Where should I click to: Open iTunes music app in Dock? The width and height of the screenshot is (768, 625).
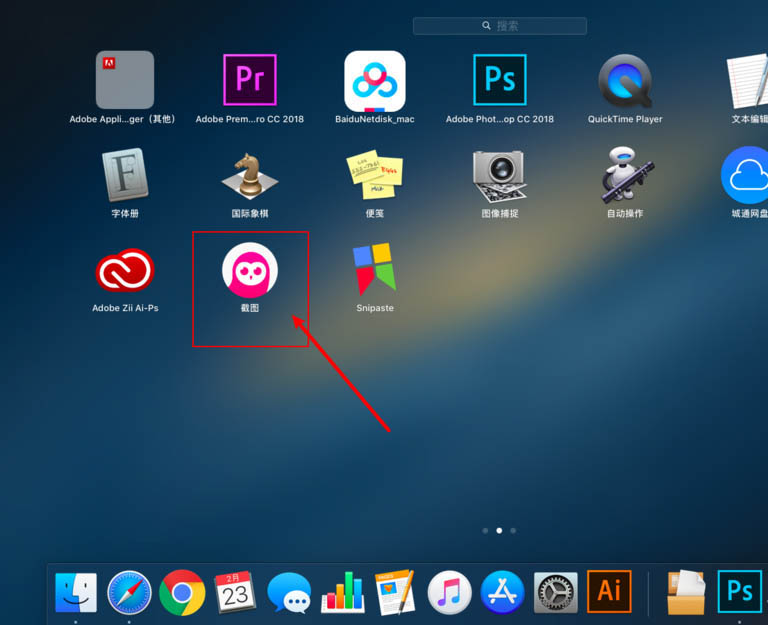point(449,593)
